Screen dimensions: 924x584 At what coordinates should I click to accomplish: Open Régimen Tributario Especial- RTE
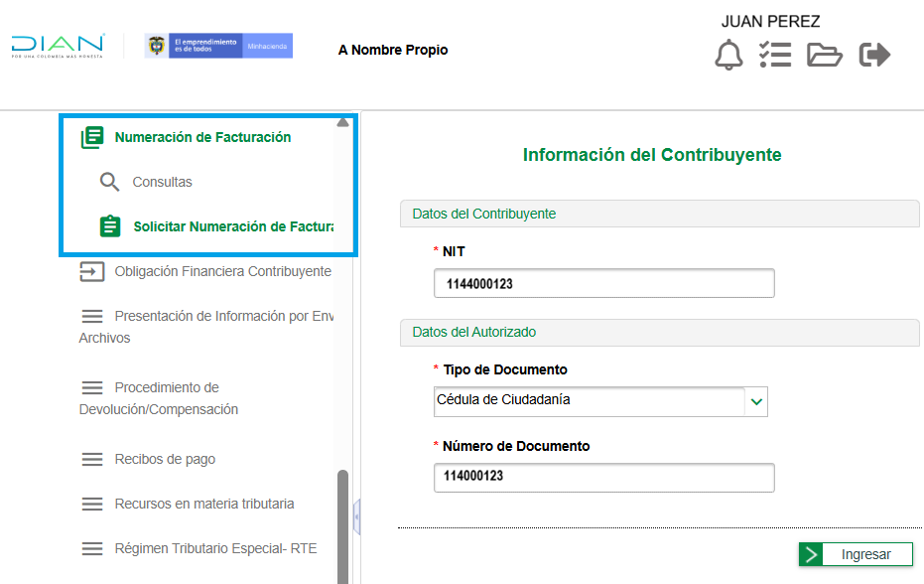(x=215, y=548)
